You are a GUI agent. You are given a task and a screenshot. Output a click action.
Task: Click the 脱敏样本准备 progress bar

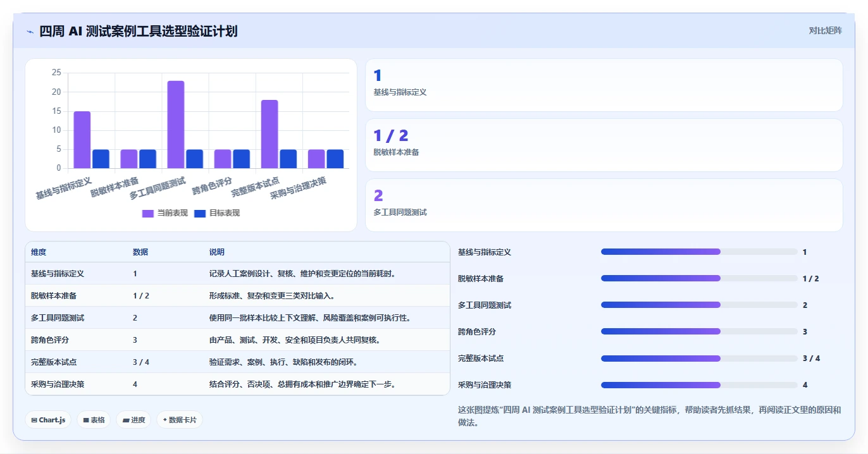coord(699,278)
